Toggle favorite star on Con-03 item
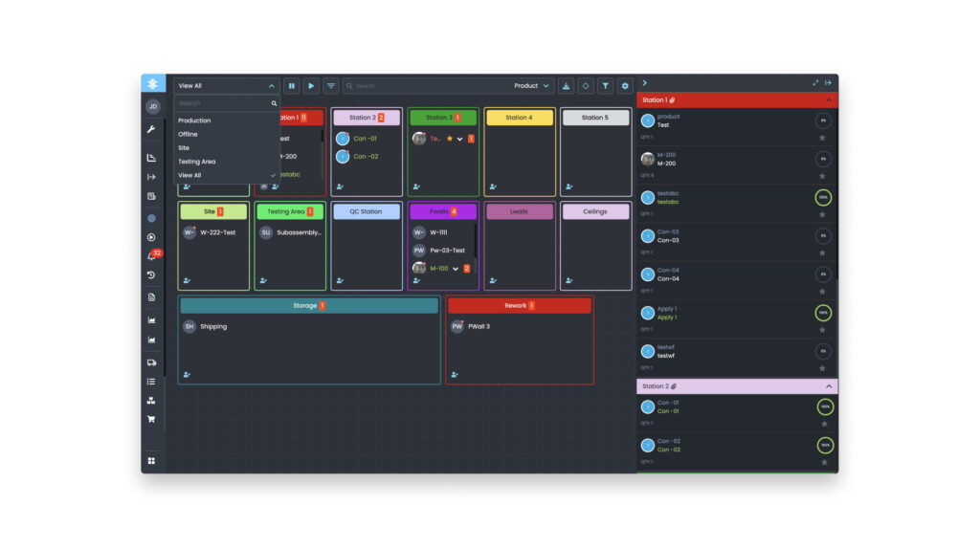 [822, 253]
